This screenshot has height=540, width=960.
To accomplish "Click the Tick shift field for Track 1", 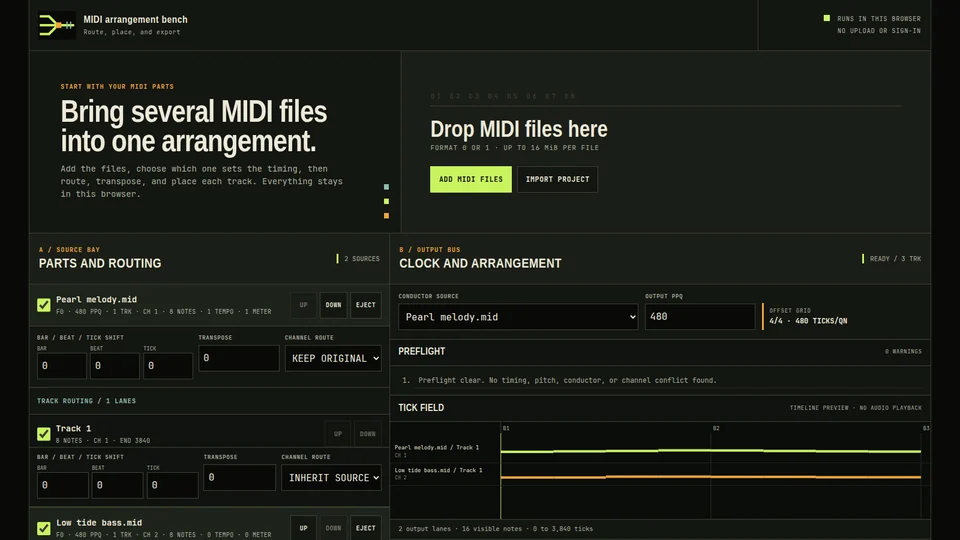I will [x=173, y=485].
